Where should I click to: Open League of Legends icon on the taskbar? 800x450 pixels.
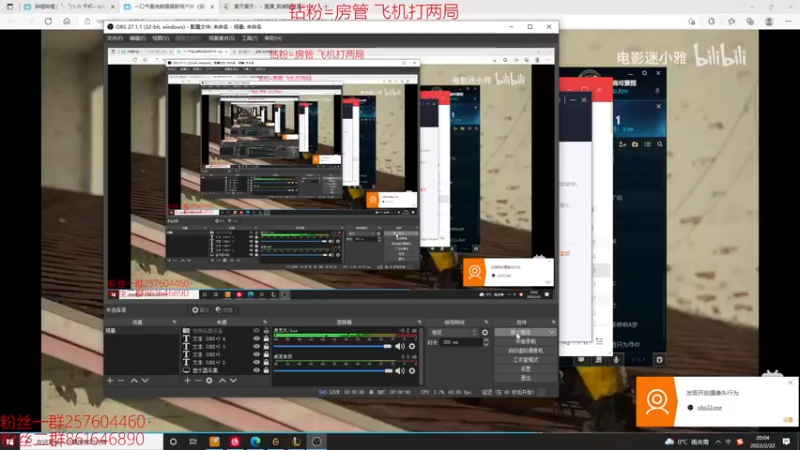(x=296, y=442)
